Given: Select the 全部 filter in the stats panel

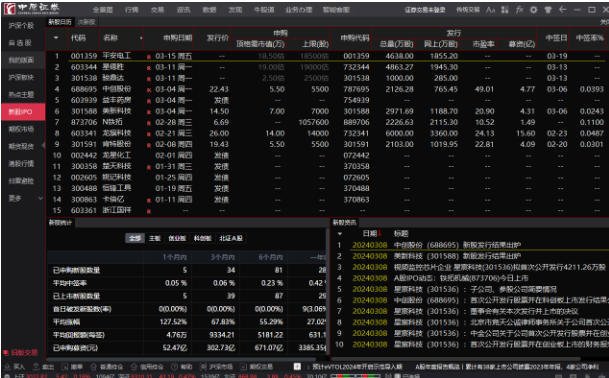Looking at the screenshot, I should tap(135, 238).
